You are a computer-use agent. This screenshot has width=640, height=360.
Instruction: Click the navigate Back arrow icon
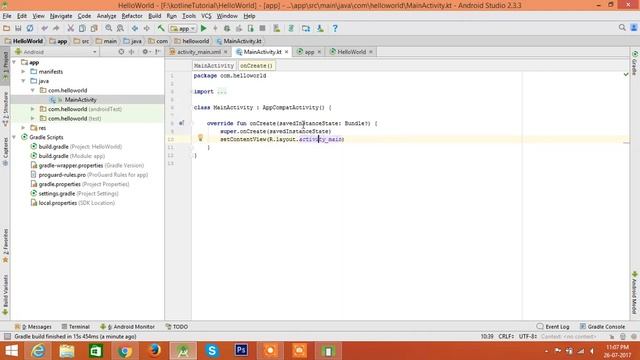tap(134, 28)
